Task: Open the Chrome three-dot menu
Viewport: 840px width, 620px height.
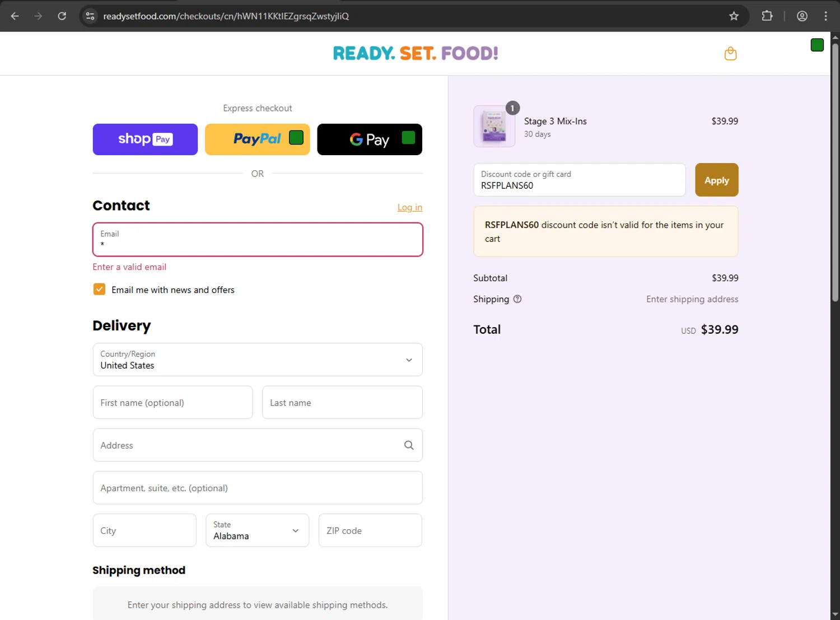Action: pyautogui.click(x=825, y=16)
